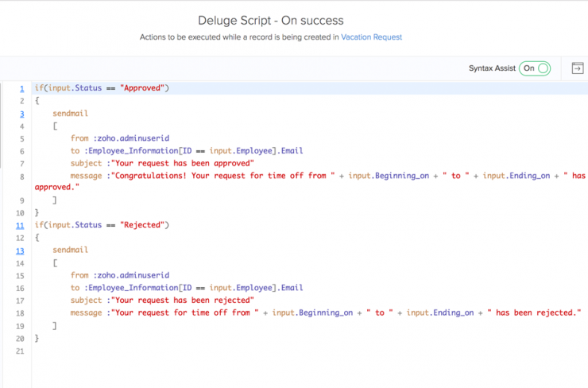Viewport: 588px width, 388px height.
Task: Click line number 3 marker
Action: click(x=21, y=114)
